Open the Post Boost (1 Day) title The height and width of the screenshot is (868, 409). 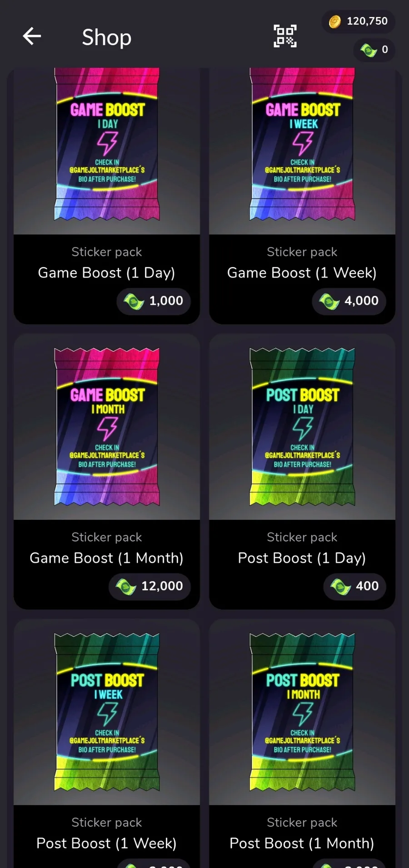(x=302, y=558)
